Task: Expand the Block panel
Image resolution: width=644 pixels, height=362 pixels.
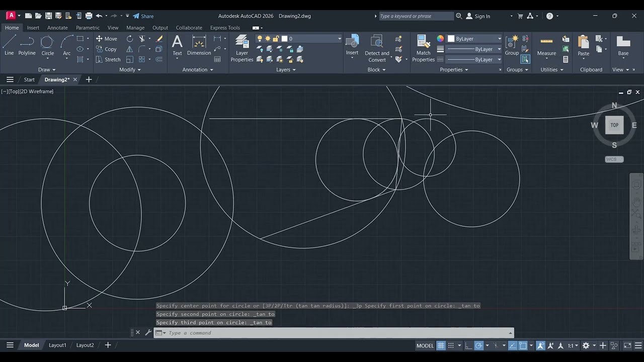Action: (376, 69)
